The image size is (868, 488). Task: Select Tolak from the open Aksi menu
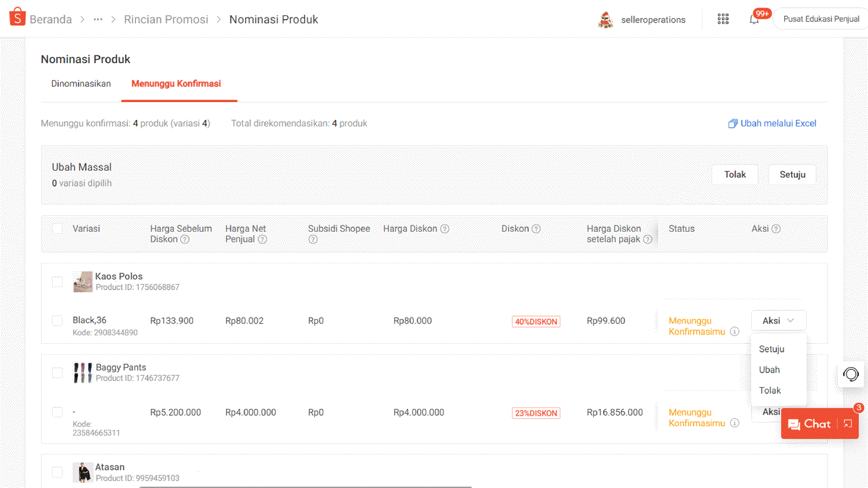tap(770, 390)
